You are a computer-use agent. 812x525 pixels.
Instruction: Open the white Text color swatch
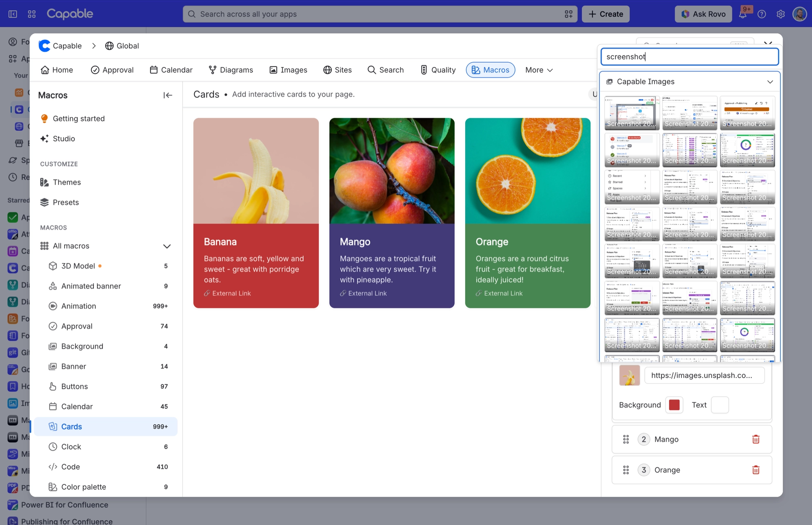coord(720,405)
